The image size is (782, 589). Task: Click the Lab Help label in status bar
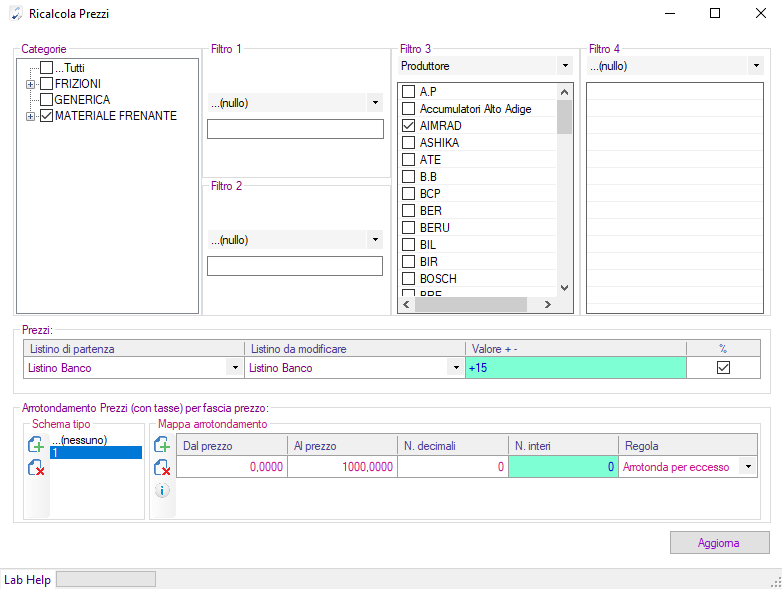click(x=27, y=579)
